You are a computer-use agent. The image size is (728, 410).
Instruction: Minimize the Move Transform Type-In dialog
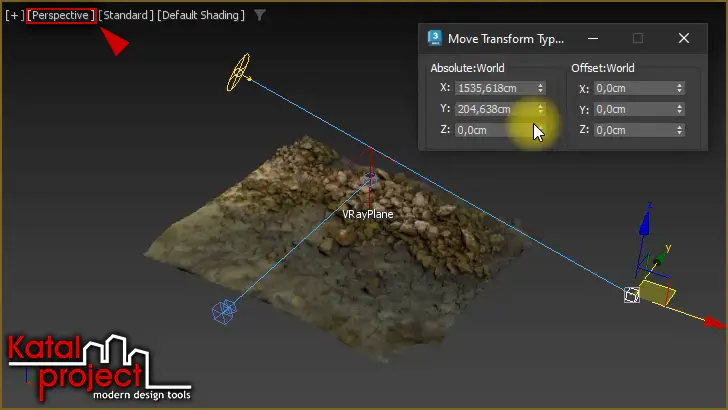coord(593,39)
